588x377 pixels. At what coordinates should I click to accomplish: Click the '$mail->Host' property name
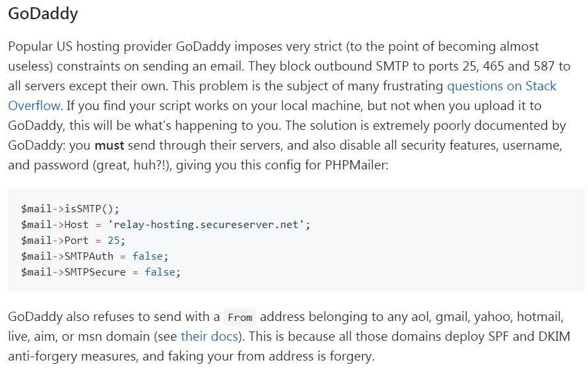click(55, 225)
